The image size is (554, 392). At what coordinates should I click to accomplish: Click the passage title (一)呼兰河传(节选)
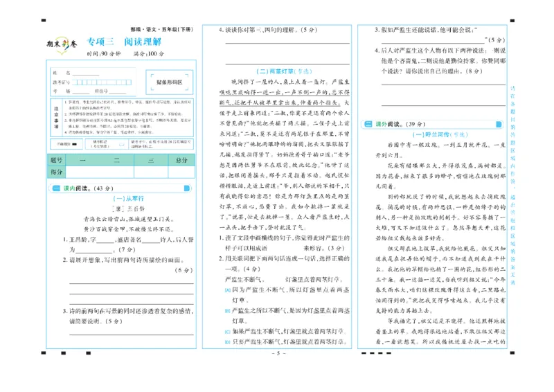[x=440, y=134]
